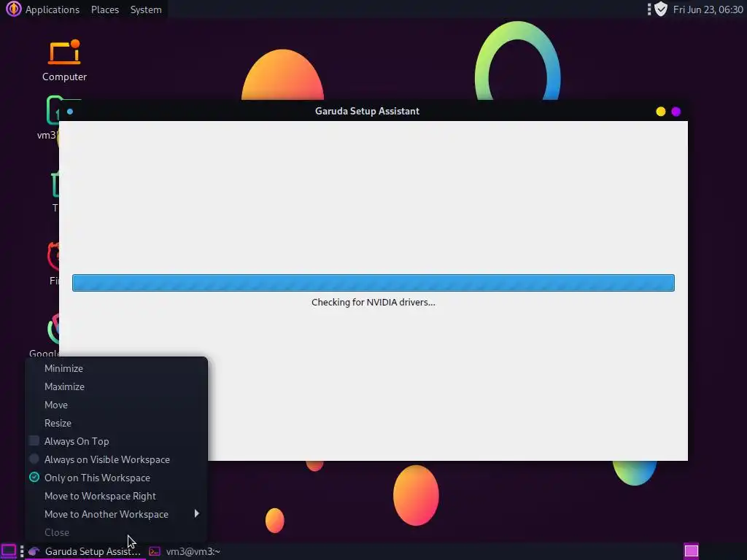Image resolution: width=747 pixels, height=560 pixels.
Task: Click the bottom panel handle dots
Action: [22, 551]
